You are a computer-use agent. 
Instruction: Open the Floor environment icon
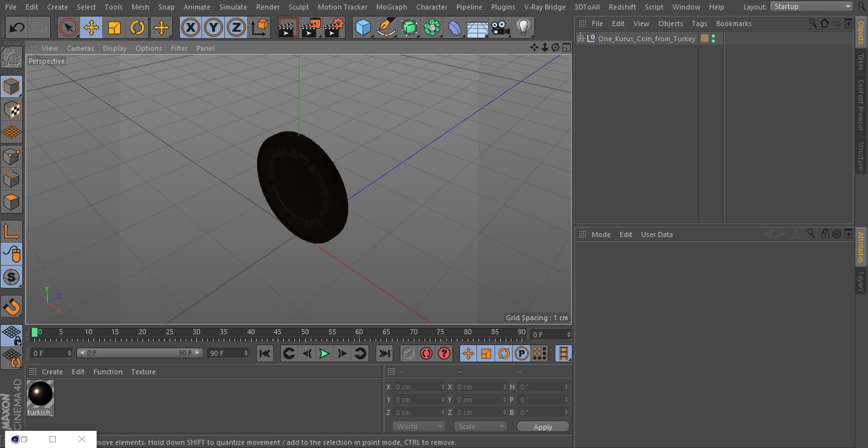coord(478,28)
